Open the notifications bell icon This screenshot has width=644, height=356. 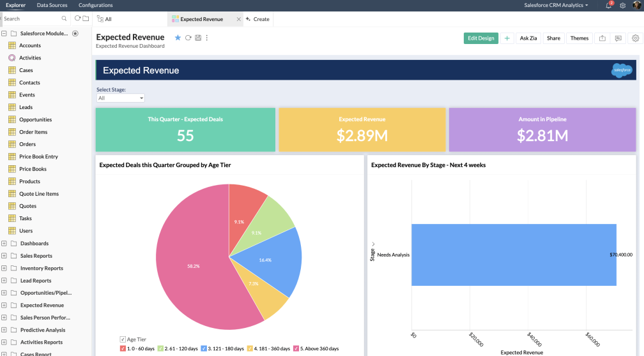point(609,5)
